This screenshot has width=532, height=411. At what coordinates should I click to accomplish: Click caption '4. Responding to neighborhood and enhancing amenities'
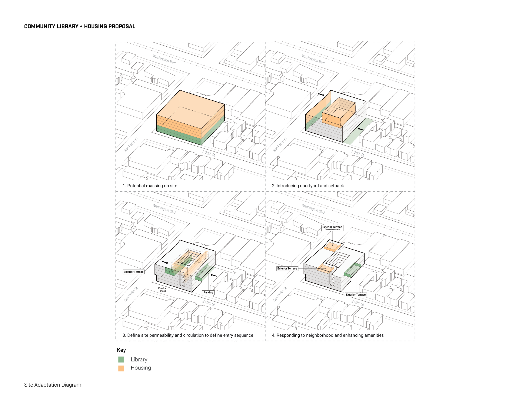[x=328, y=335]
